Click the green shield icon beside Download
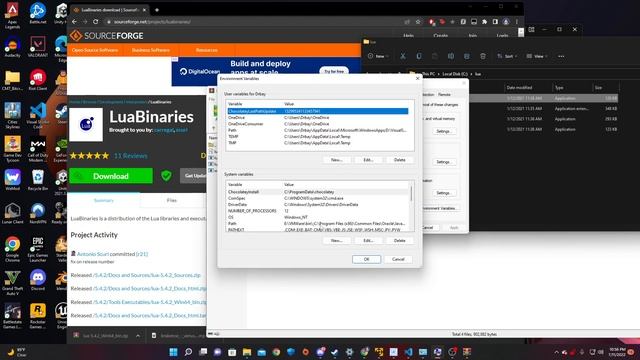This screenshot has width=640, height=360. pos(166,176)
